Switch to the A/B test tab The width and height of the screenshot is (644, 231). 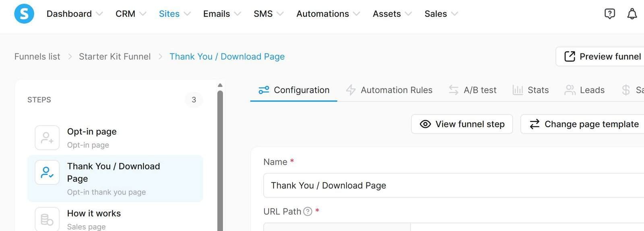[473, 90]
